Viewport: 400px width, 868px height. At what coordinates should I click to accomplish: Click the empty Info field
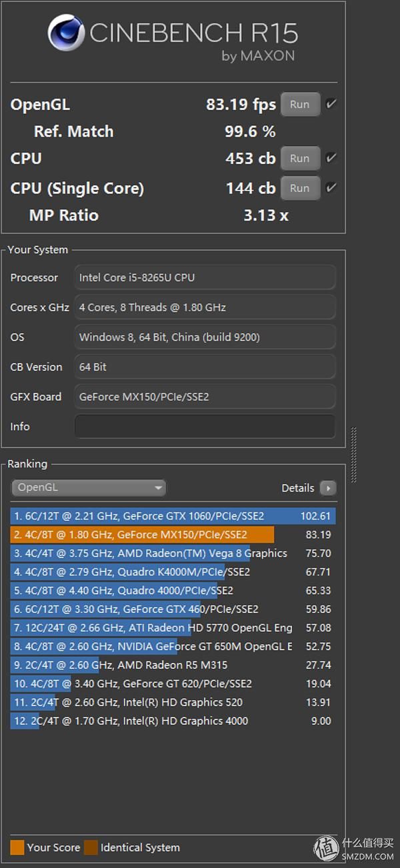click(205, 426)
